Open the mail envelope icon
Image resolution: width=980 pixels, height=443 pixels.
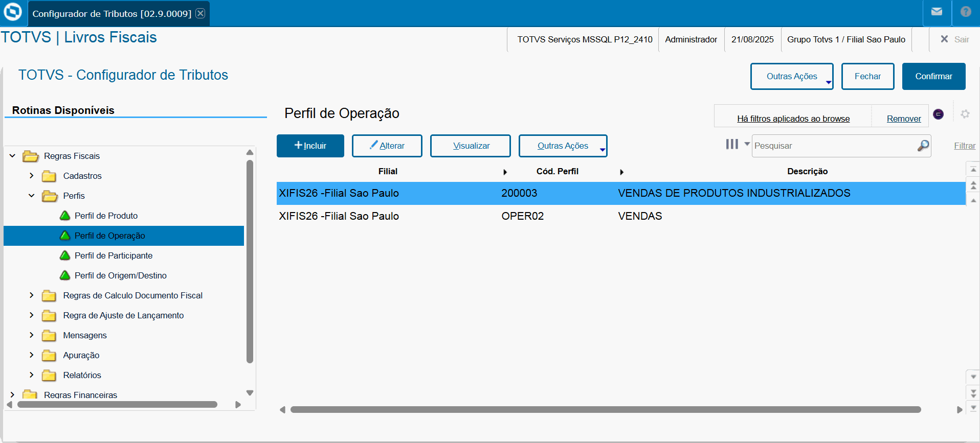937,12
